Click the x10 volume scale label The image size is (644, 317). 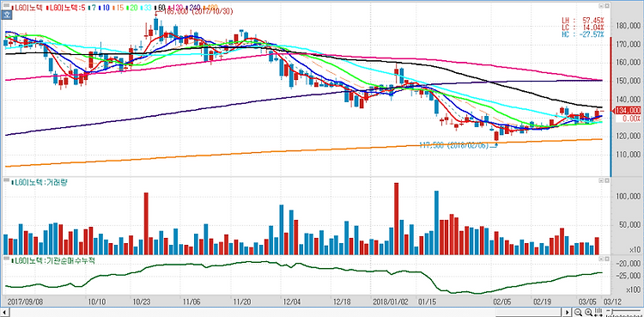(635, 250)
